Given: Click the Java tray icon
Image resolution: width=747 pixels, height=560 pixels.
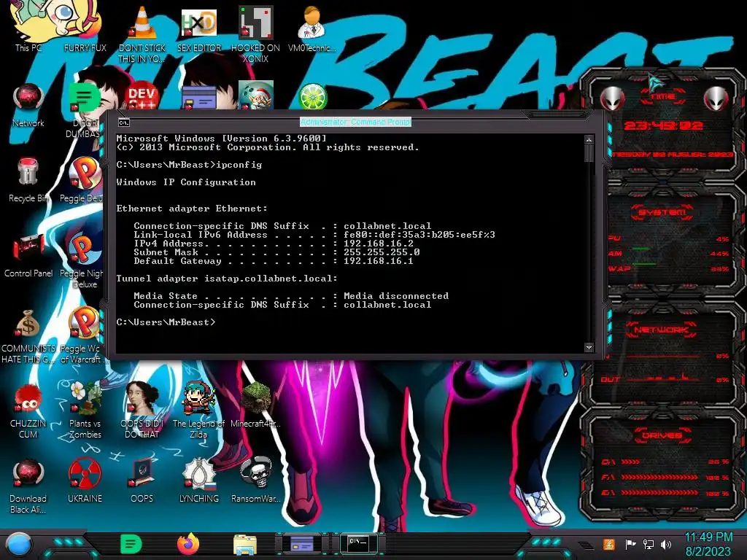Looking at the screenshot, I should [x=608, y=544].
